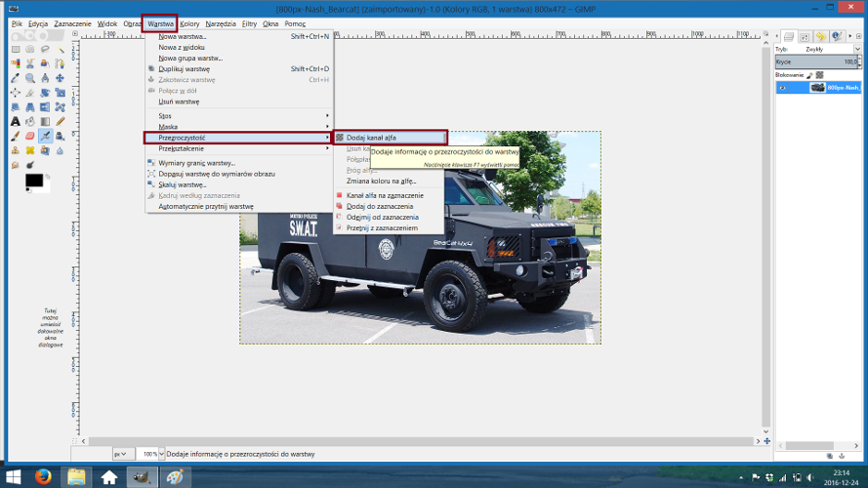Select the Ink tool

point(60,136)
